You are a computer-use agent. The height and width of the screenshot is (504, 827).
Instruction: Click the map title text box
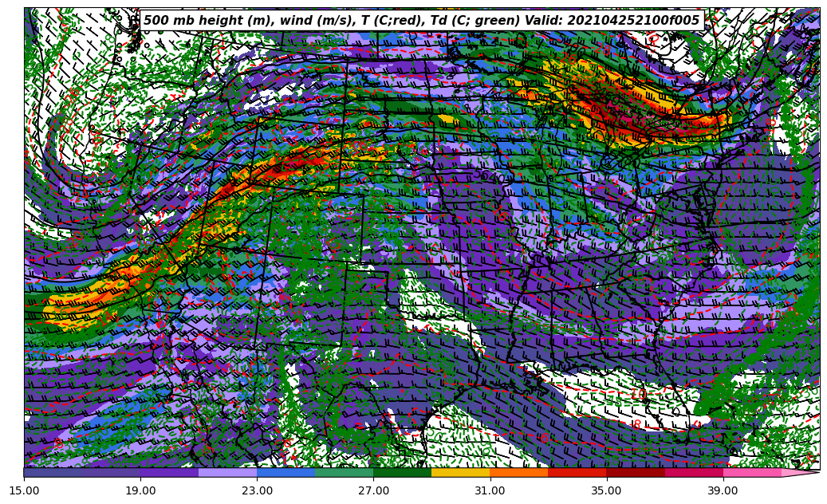point(421,21)
